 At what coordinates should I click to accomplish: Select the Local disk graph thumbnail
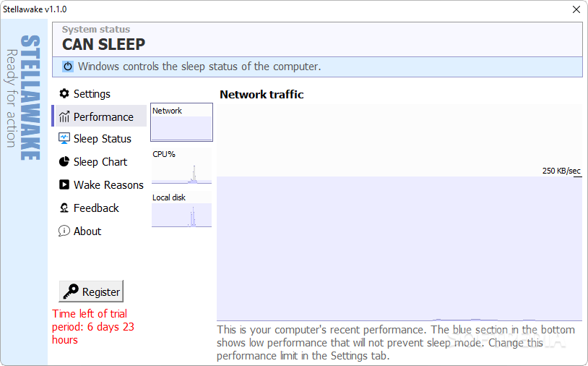click(181, 210)
